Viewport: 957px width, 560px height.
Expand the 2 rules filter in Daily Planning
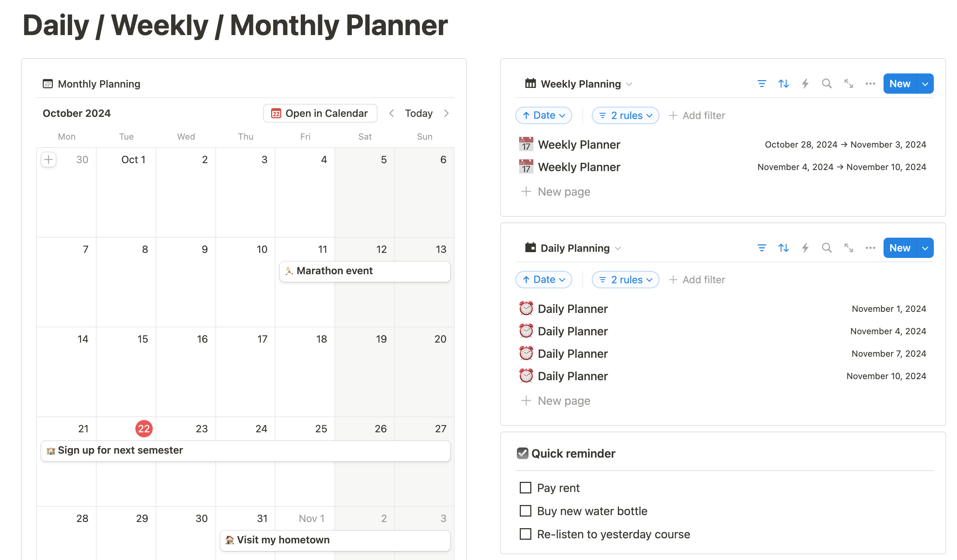pyautogui.click(x=625, y=280)
